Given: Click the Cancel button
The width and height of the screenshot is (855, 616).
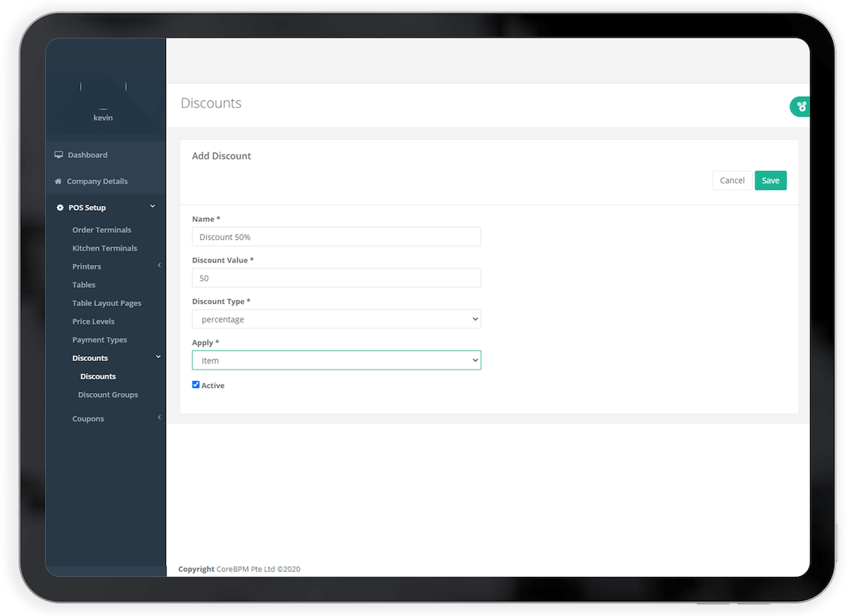Looking at the screenshot, I should click(732, 180).
